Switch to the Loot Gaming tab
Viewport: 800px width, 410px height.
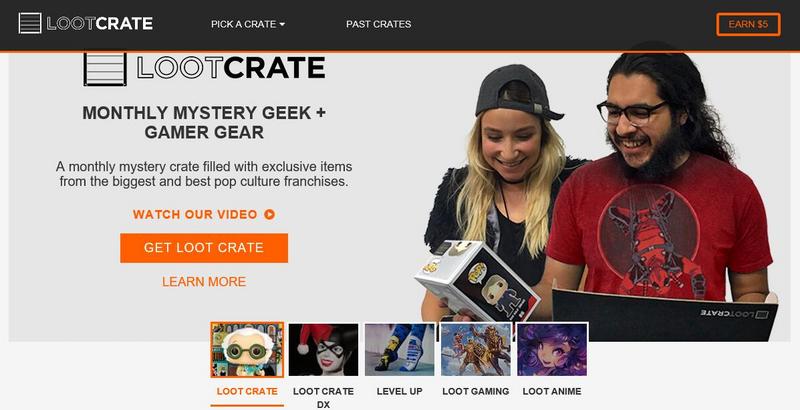point(476,391)
